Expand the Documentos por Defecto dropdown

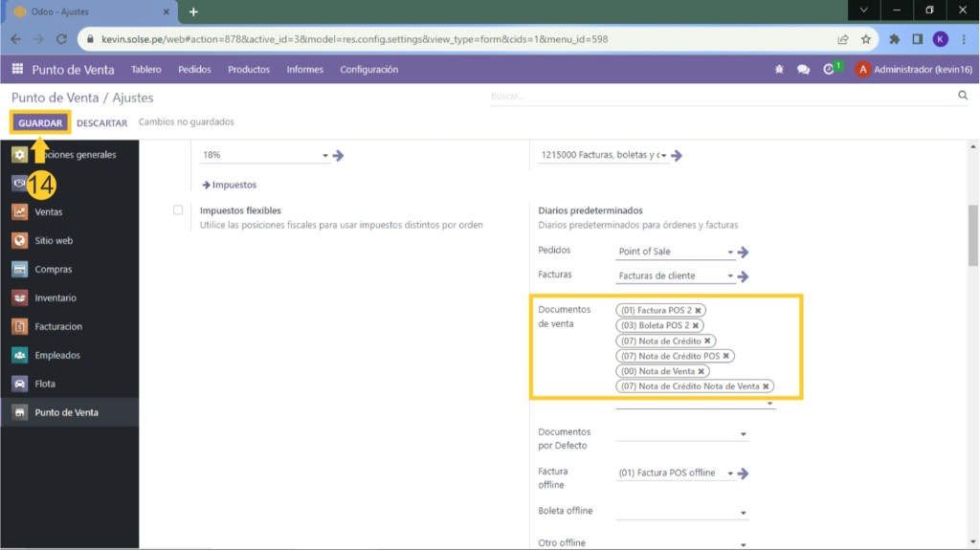(744, 435)
